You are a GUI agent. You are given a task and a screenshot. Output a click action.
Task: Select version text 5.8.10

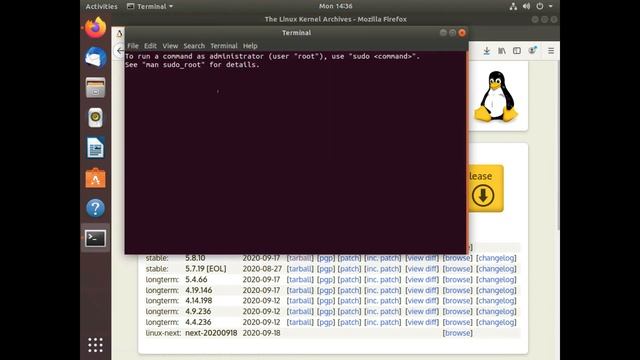tap(195, 258)
